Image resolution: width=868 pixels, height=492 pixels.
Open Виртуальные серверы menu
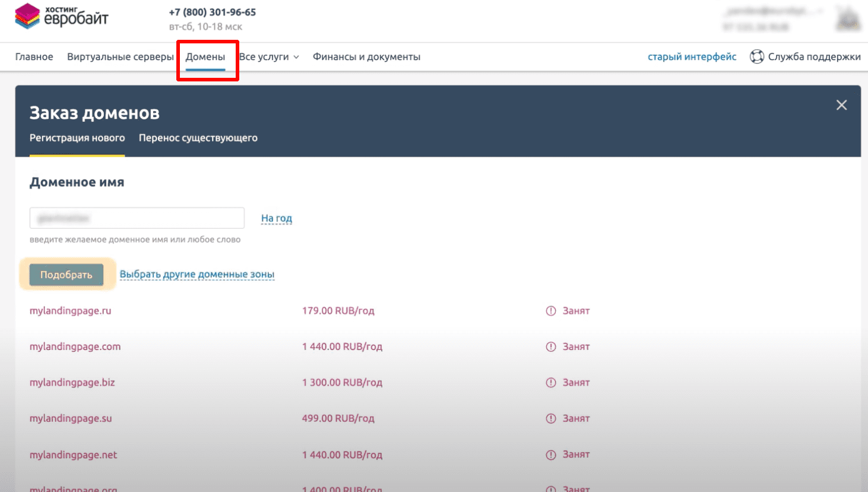[121, 57]
